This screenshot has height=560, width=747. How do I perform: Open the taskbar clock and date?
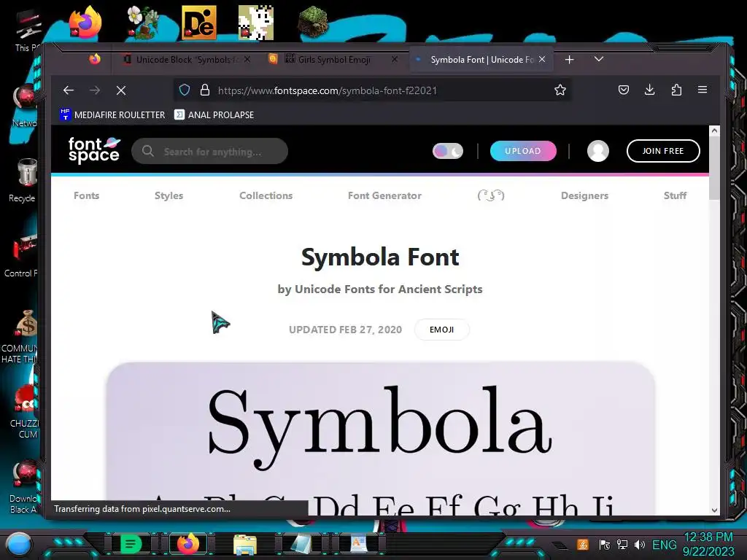708,544
